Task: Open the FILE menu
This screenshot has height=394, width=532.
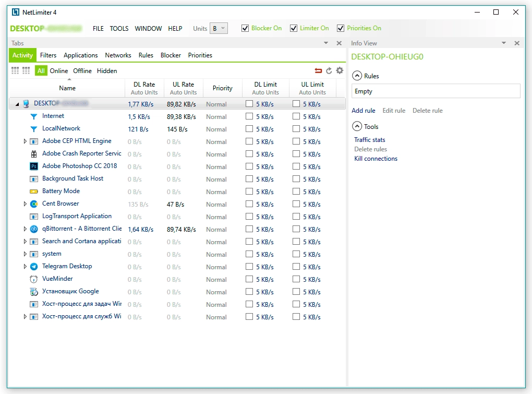Action: (x=98, y=29)
